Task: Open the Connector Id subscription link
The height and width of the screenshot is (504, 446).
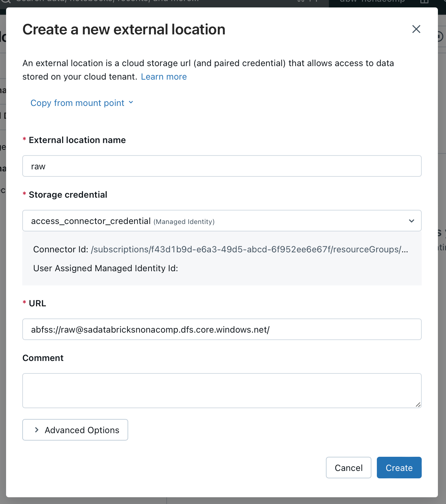Action: (x=249, y=250)
